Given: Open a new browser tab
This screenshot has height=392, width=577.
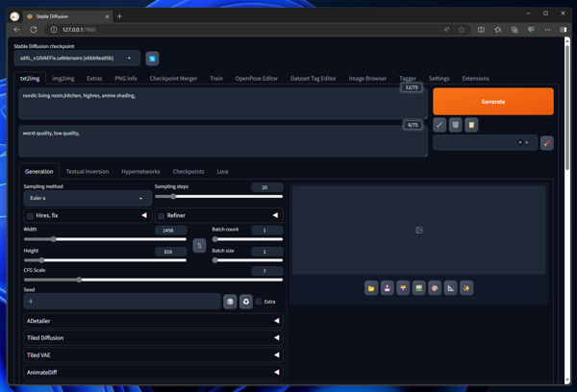Looking at the screenshot, I should click(x=119, y=16).
